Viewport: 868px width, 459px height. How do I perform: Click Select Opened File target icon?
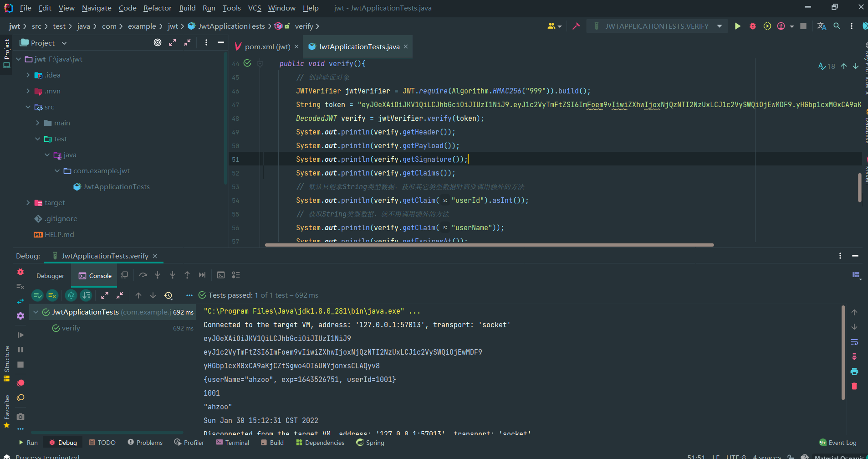[x=158, y=42]
